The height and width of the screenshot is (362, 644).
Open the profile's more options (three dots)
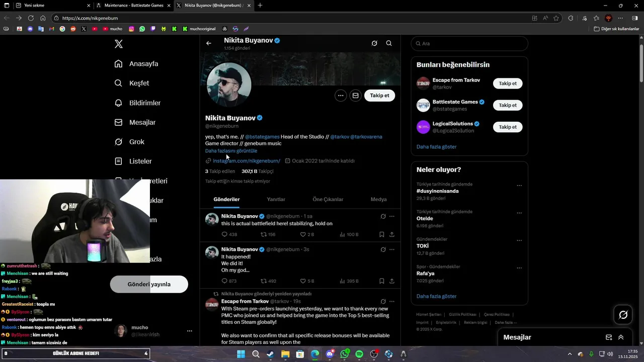[x=341, y=96]
